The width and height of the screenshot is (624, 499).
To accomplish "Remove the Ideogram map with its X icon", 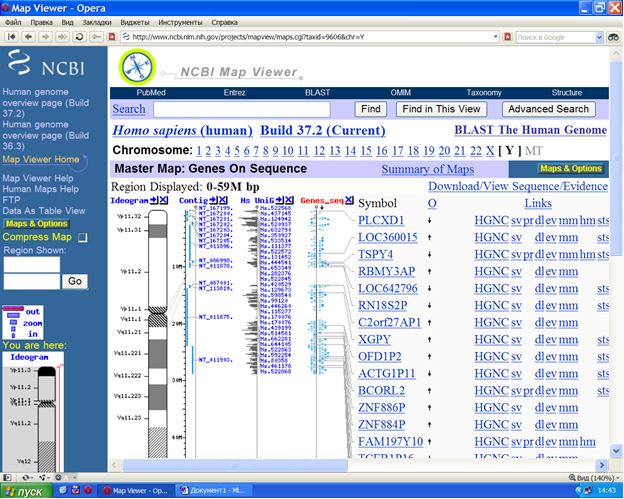I will [x=164, y=200].
